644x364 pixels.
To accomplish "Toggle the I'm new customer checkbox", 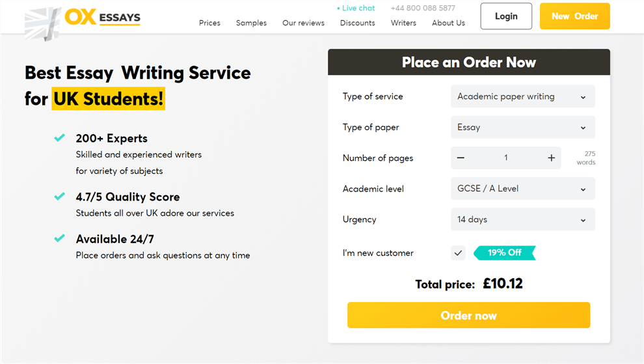I will pyautogui.click(x=458, y=253).
